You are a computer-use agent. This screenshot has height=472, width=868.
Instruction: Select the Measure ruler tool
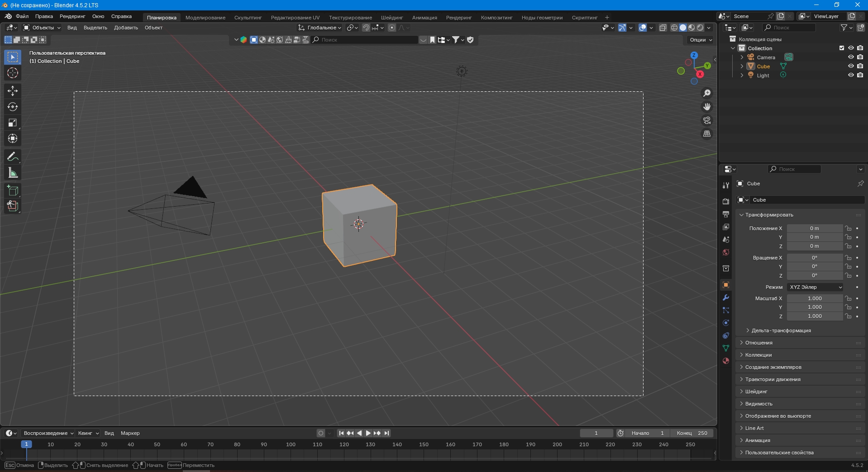[13, 173]
